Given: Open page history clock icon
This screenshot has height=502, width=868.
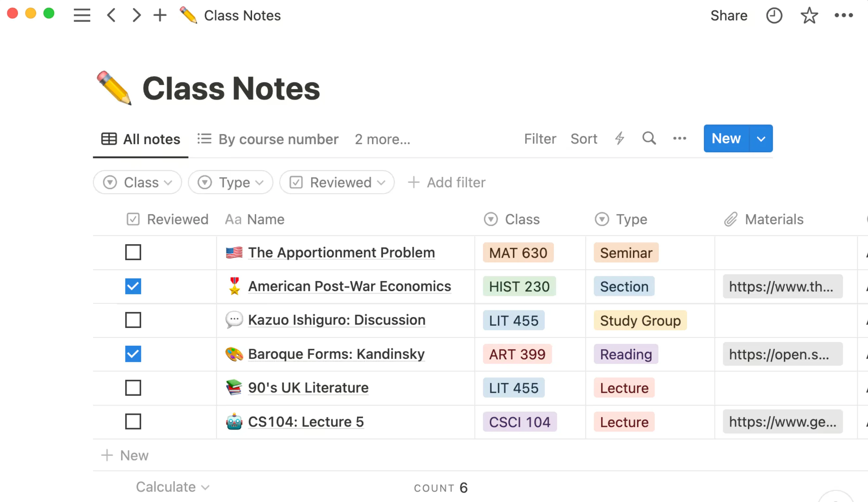Looking at the screenshot, I should click(x=774, y=16).
